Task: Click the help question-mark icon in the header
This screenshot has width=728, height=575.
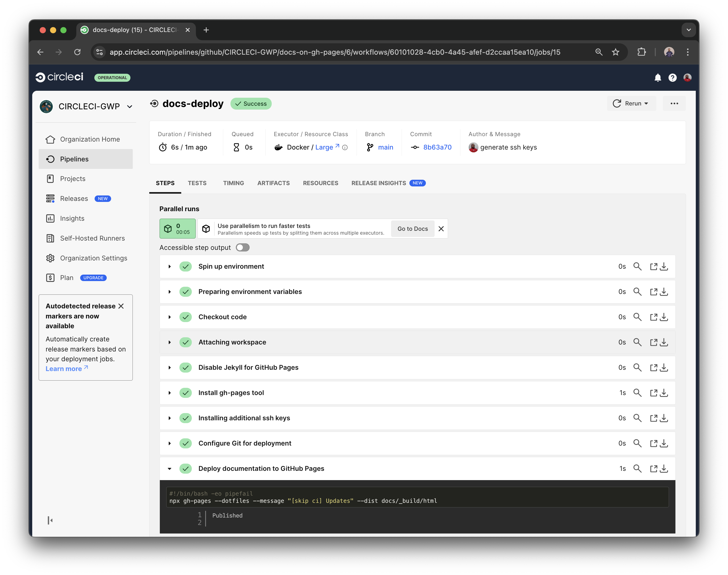Action: tap(673, 78)
